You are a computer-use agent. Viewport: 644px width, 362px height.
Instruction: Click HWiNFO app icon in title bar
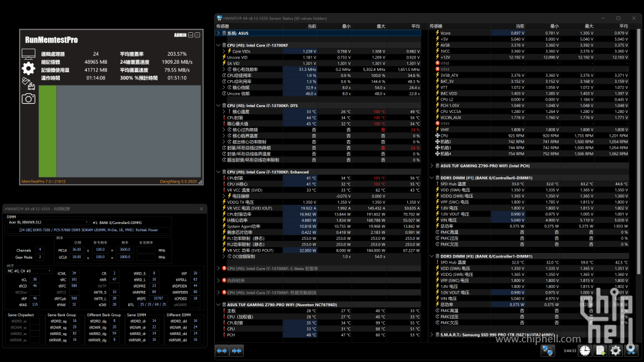[219, 18]
